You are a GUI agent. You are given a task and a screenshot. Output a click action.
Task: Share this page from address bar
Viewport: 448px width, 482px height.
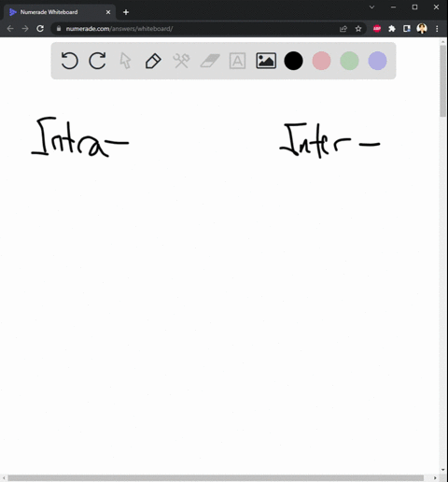343,29
